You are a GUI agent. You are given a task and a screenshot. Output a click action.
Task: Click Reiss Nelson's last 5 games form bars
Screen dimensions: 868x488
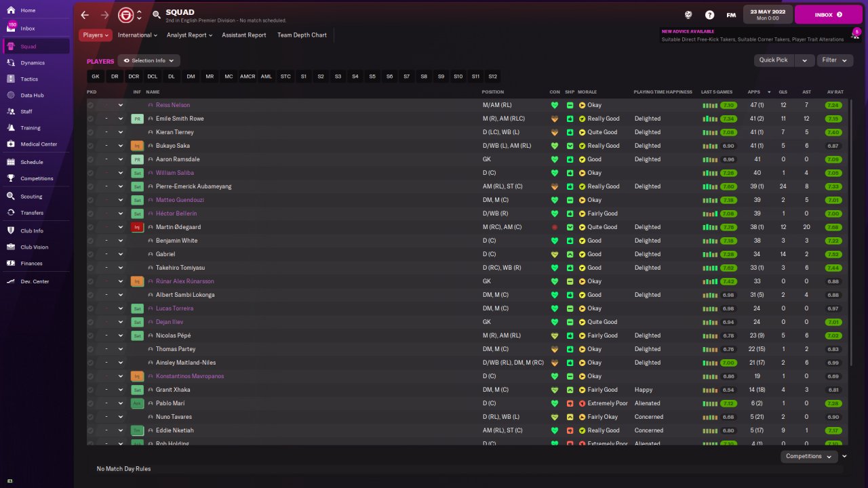click(x=710, y=105)
